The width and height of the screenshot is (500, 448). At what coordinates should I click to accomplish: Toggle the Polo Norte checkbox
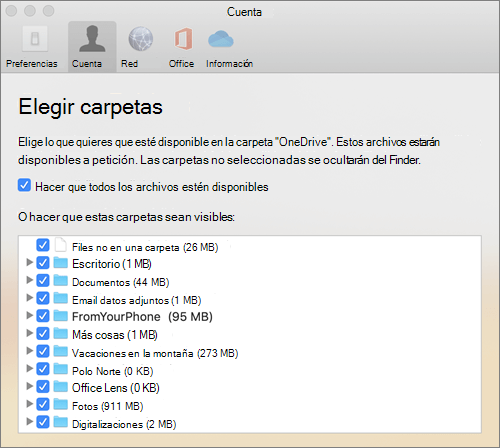pos(43,369)
